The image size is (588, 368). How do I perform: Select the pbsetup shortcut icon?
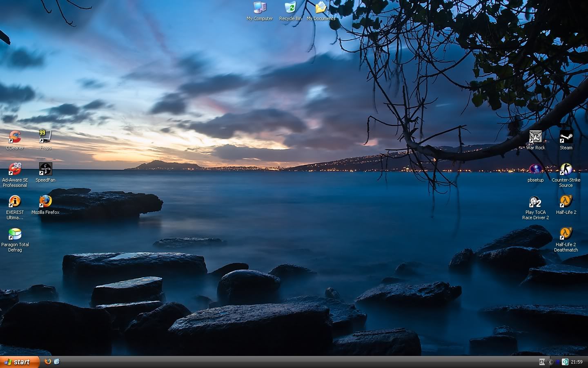coord(535,169)
